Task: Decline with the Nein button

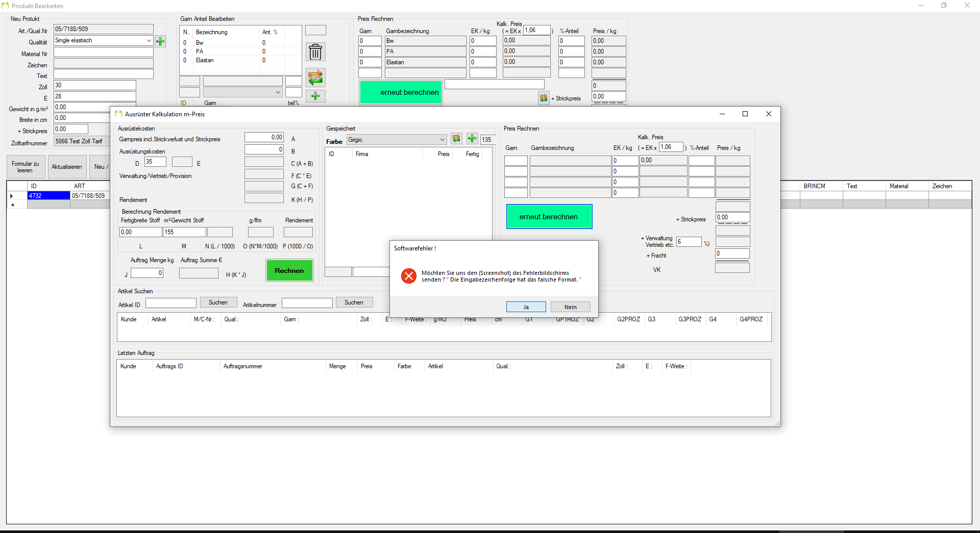Action: tap(571, 307)
